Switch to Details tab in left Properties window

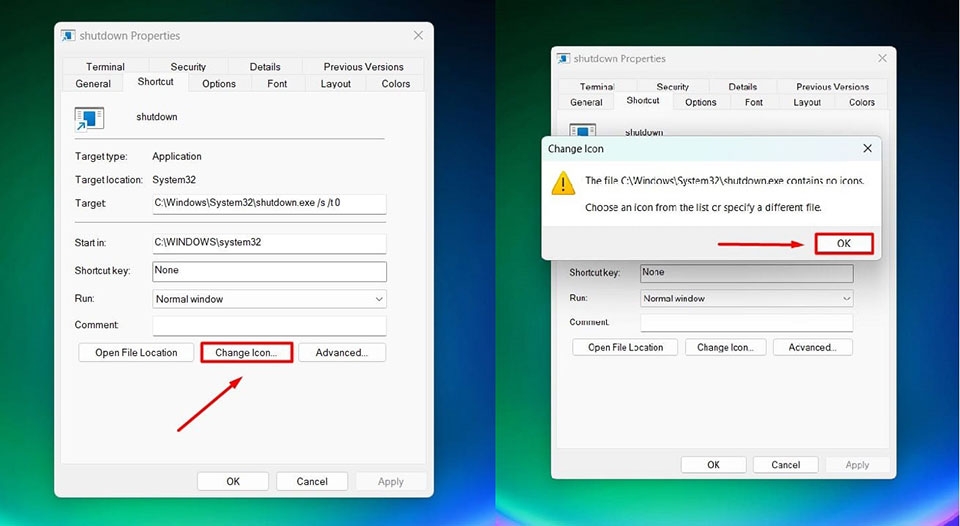(x=265, y=67)
